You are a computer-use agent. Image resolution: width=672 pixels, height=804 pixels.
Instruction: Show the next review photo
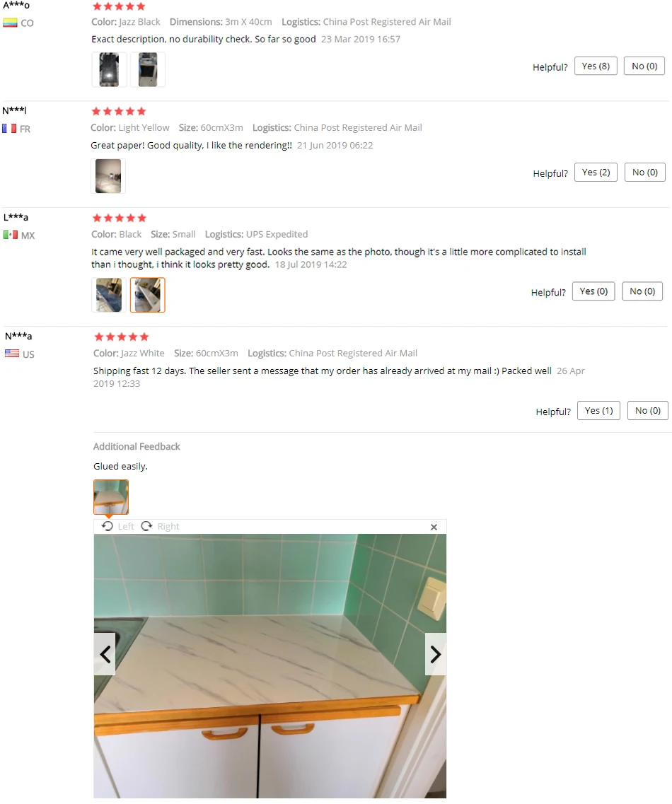point(436,654)
